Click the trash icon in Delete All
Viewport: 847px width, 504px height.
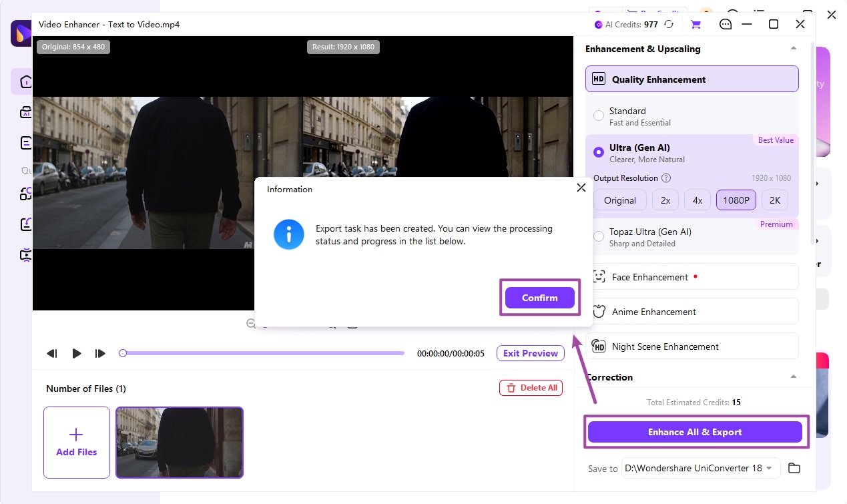click(x=511, y=388)
